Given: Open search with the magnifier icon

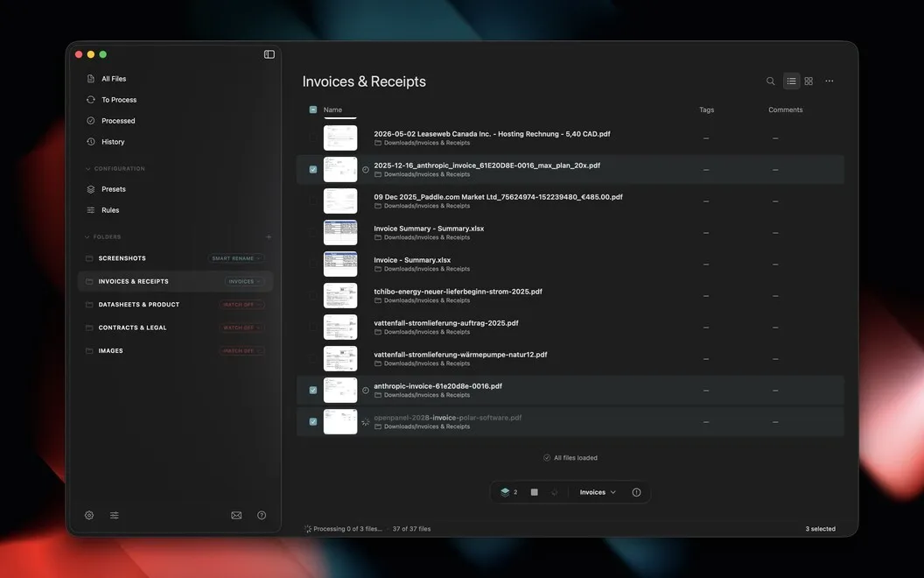Looking at the screenshot, I should 770,81.
